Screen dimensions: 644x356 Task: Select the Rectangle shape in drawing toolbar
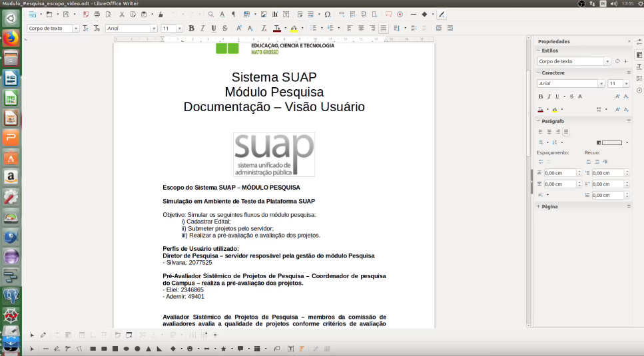coord(93,349)
